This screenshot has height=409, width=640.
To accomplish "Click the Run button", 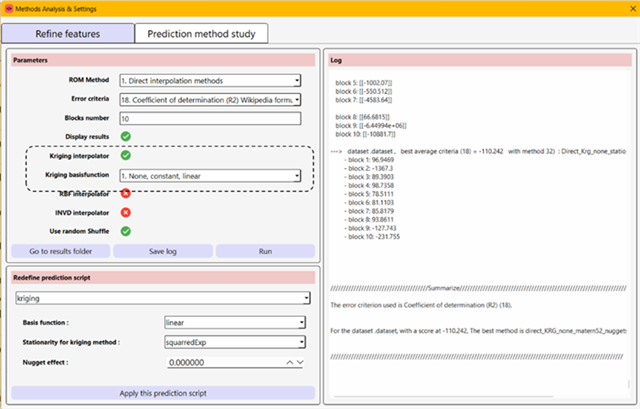I will click(265, 251).
